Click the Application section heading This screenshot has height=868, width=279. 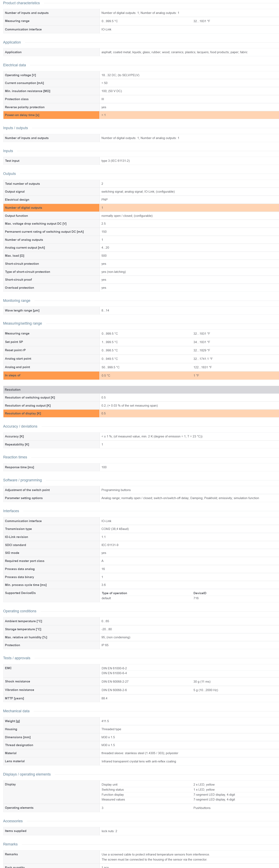tap(12, 42)
